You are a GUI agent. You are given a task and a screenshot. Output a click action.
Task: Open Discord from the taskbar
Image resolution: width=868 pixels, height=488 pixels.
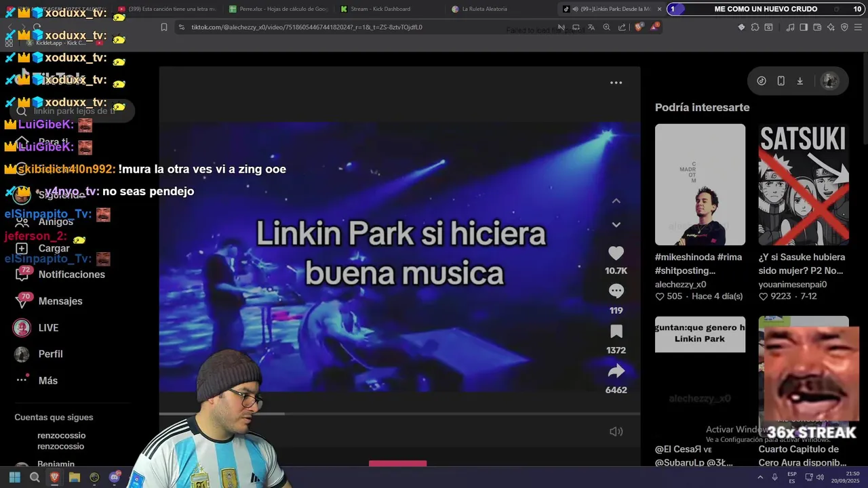[x=115, y=477]
